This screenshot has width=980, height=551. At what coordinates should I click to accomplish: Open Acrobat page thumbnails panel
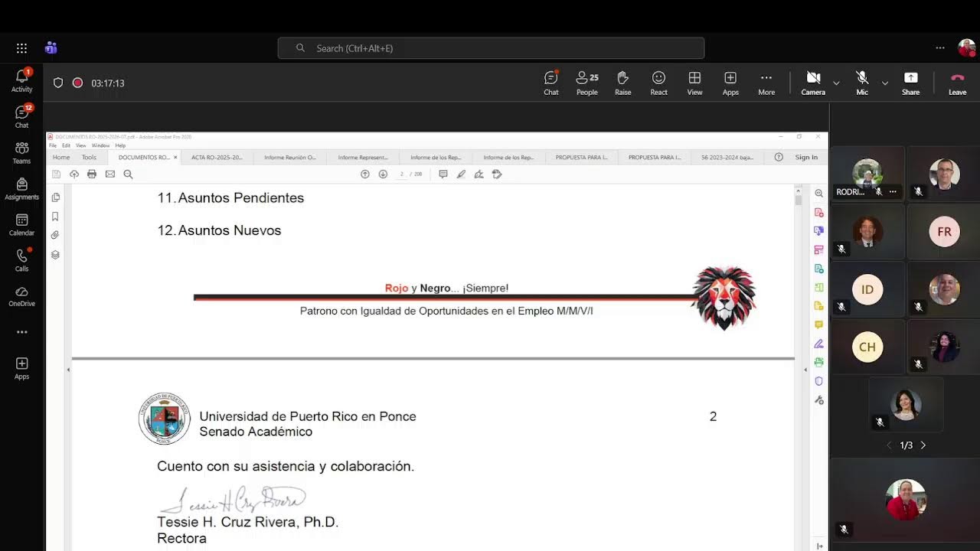click(x=55, y=197)
